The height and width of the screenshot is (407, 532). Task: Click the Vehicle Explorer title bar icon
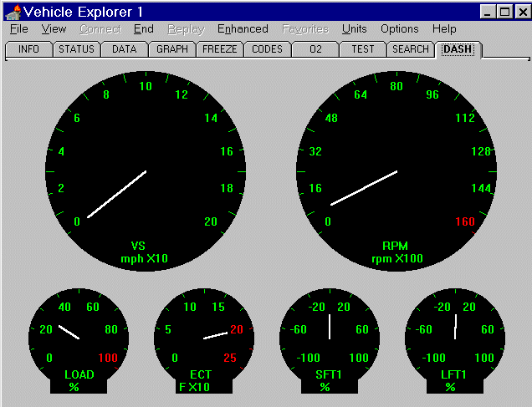click(12, 12)
